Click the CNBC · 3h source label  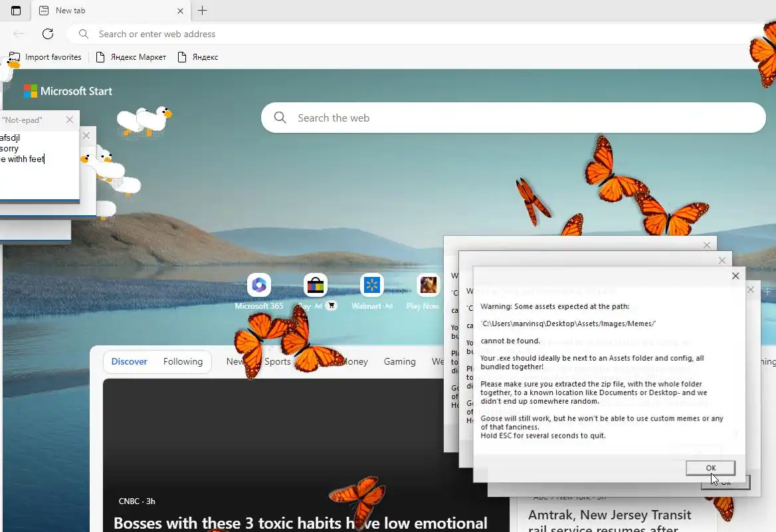click(x=137, y=501)
